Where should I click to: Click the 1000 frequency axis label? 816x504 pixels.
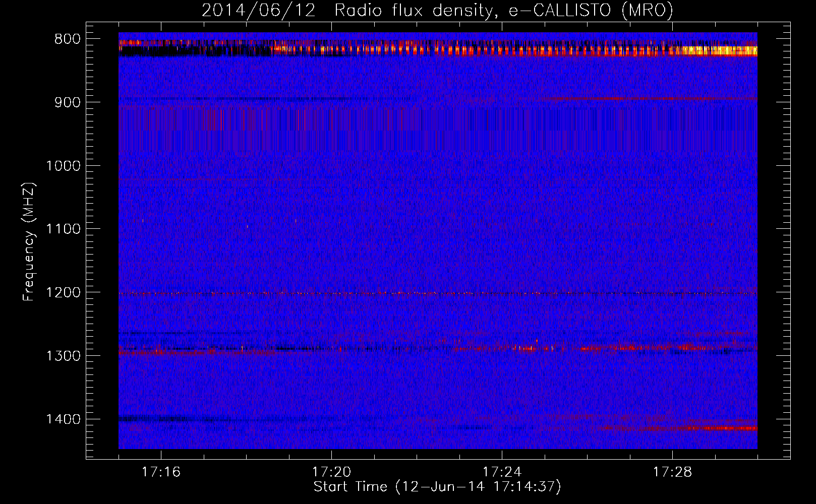pyautogui.click(x=63, y=166)
